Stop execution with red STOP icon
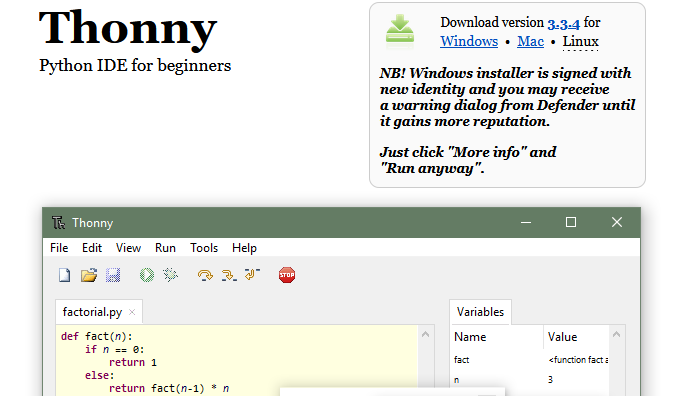Viewport: 688px width, 396px height. pos(287,275)
